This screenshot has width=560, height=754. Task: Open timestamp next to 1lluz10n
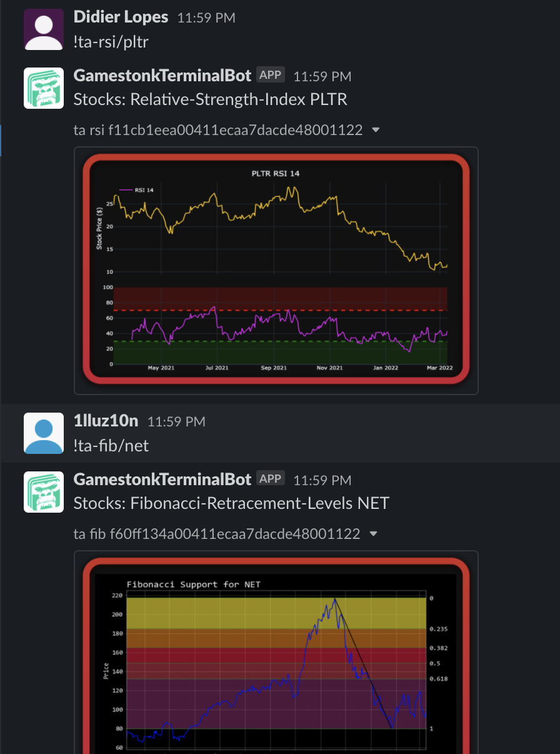176,422
